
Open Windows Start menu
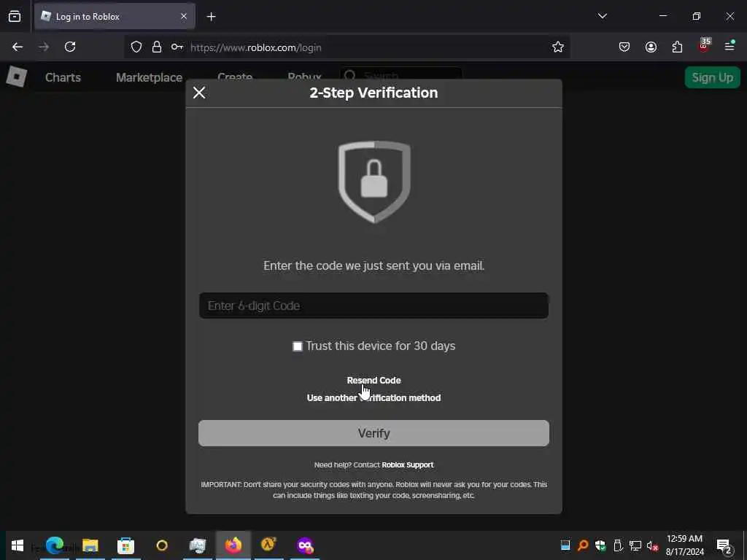pyautogui.click(x=18, y=545)
